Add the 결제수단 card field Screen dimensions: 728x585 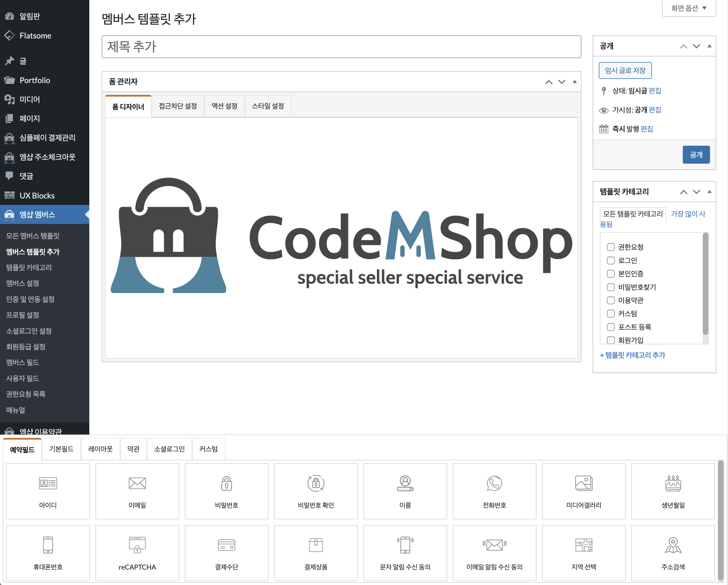click(227, 553)
